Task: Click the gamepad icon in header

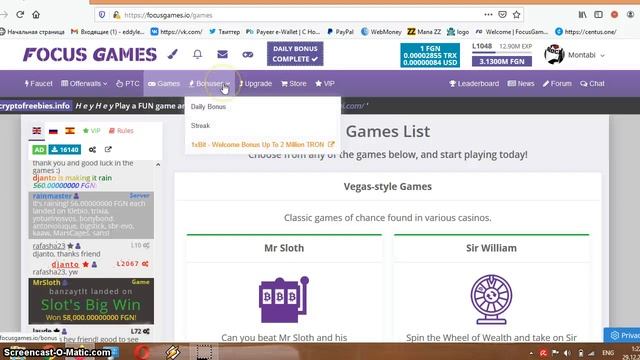Action: [247, 54]
